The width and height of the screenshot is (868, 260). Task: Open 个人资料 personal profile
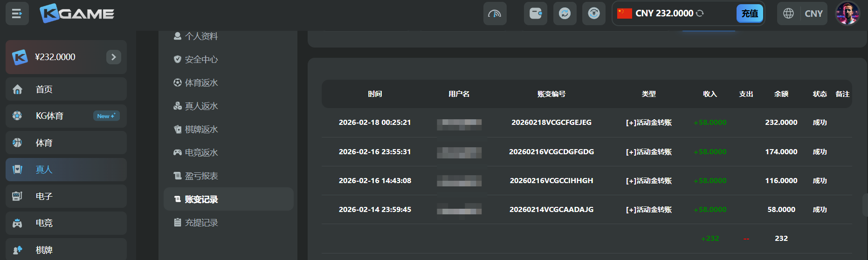[x=201, y=36]
